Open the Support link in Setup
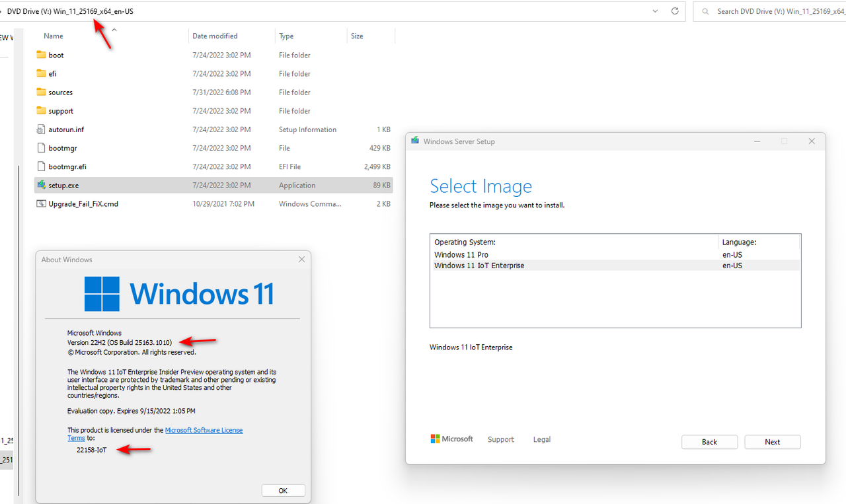The width and height of the screenshot is (846, 504). (501, 439)
